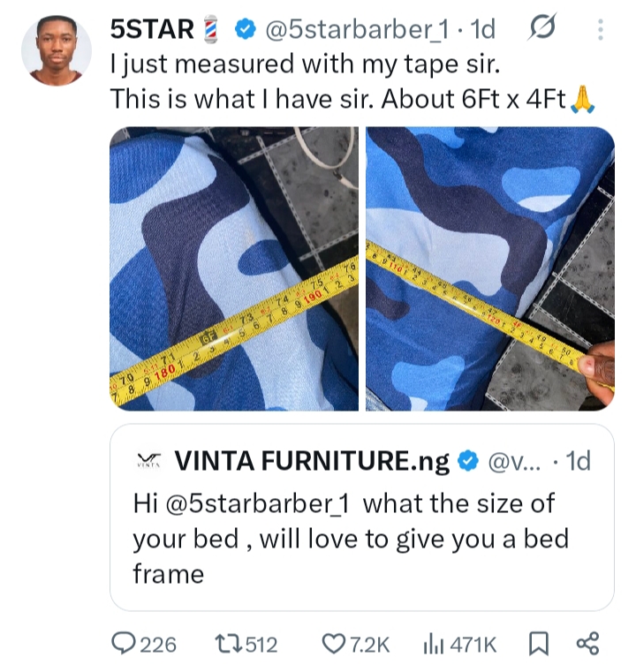Viewport: 636px width, 672px height.
Task: Open the quoted tweet about bed frame
Action: (361, 539)
